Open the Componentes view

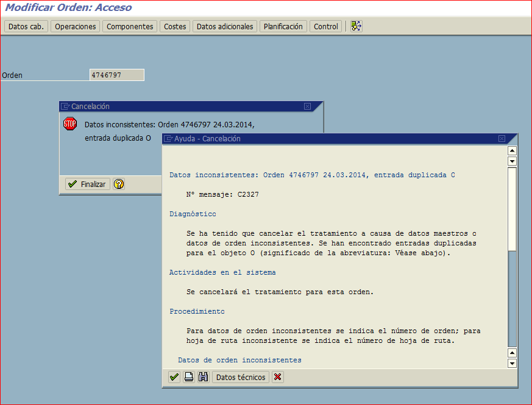click(129, 26)
